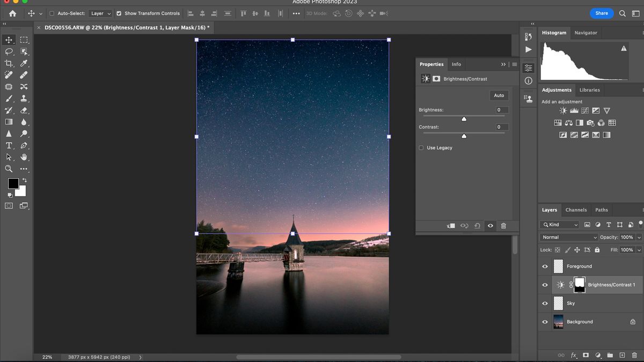The image size is (644, 362).
Task: Select the Lasso tool
Action: (x=9, y=51)
